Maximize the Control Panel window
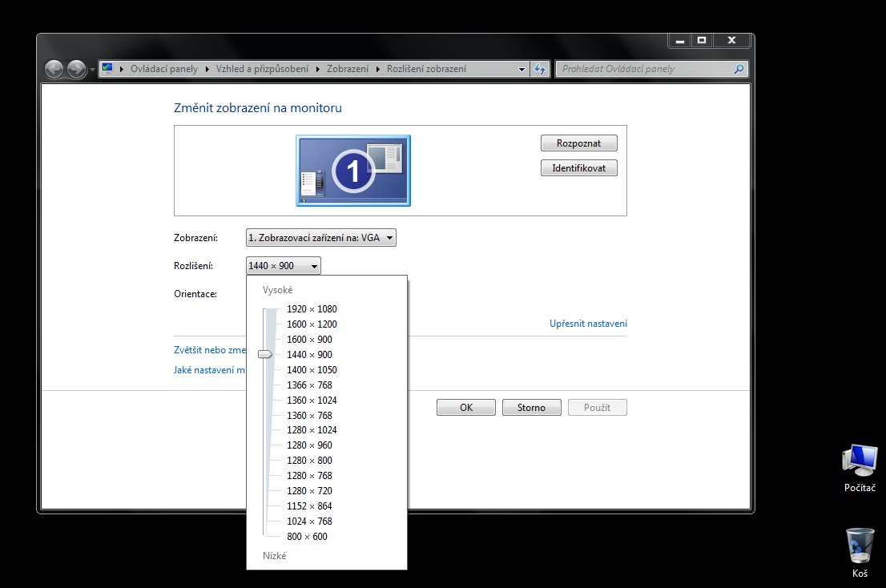 [x=702, y=41]
